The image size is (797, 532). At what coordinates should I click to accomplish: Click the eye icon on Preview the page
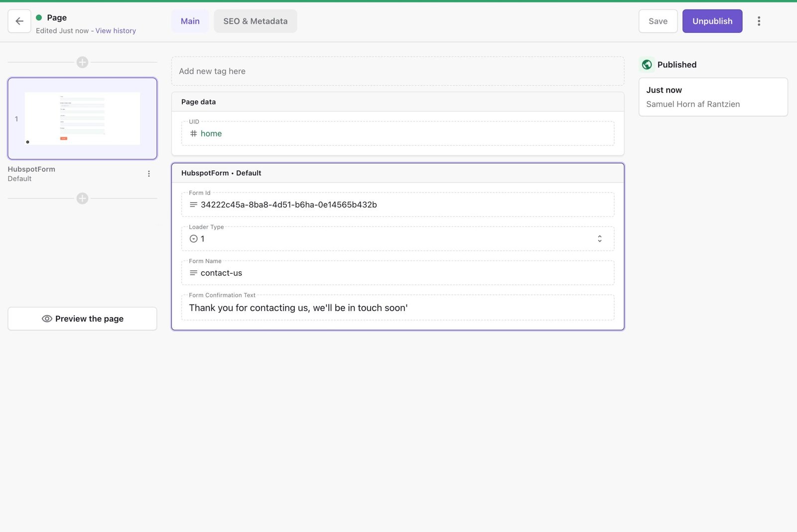click(46, 319)
